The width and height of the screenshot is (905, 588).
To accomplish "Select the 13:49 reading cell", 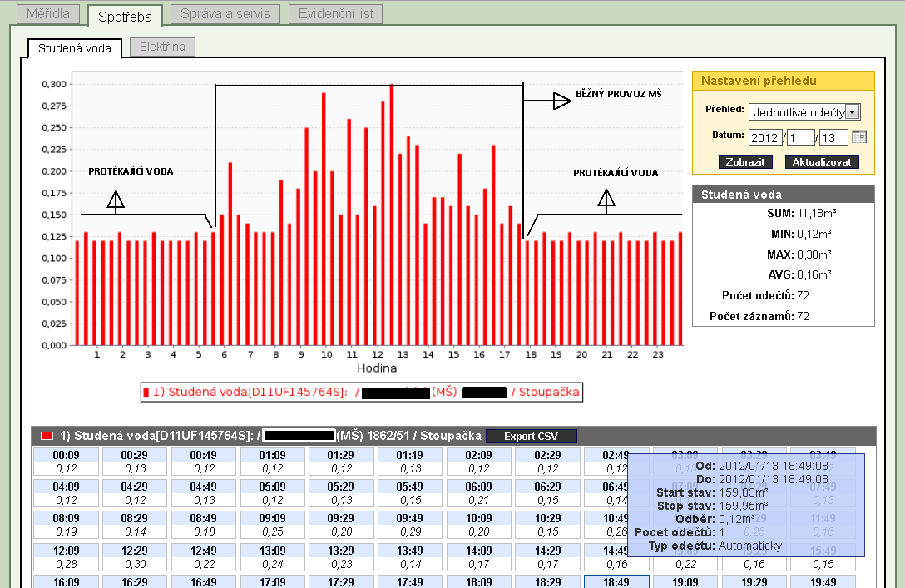I will pyautogui.click(x=410, y=557).
